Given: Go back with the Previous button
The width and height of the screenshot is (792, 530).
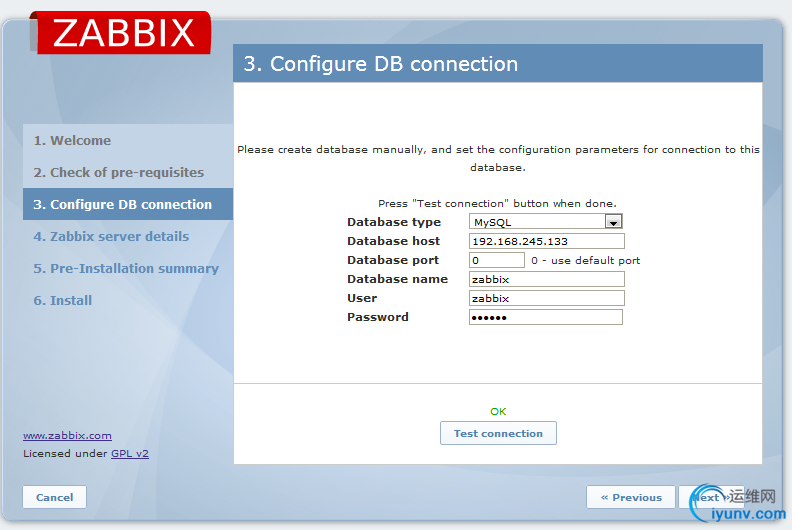Looking at the screenshot, I should 630,497.
